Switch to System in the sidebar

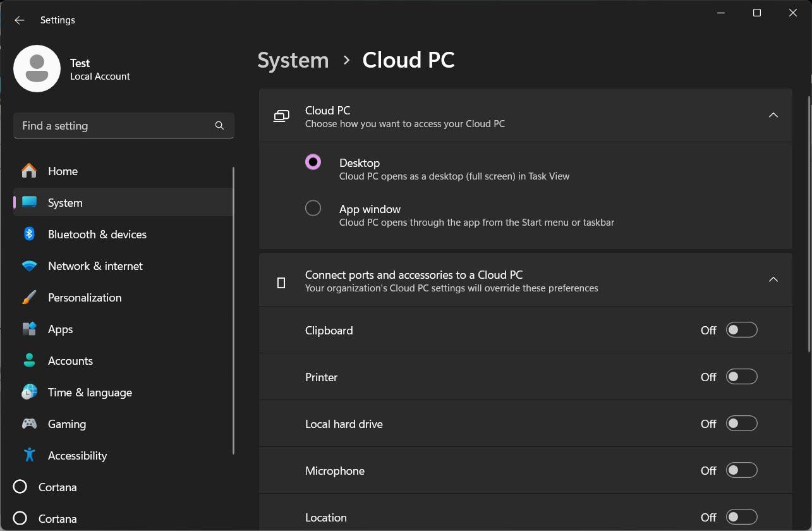click(x=64, y=202)
